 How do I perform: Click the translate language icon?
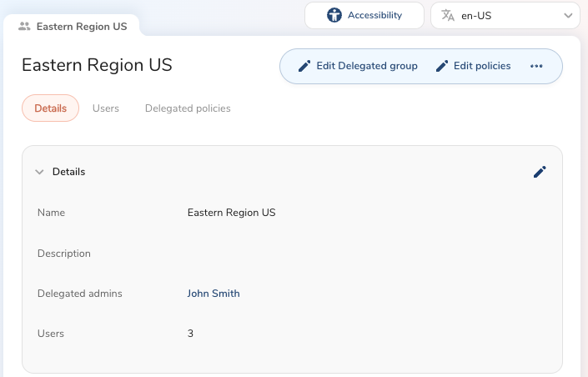(x=449, y=15)
